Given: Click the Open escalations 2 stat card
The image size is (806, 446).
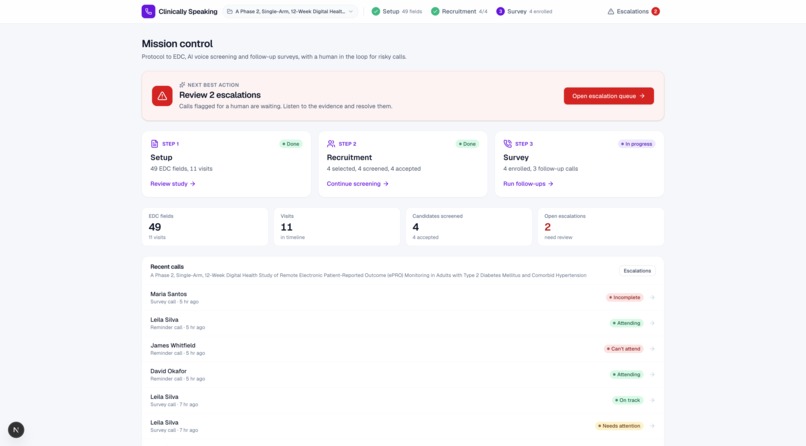Looking at the screenshot, I should tap(601, 227).
